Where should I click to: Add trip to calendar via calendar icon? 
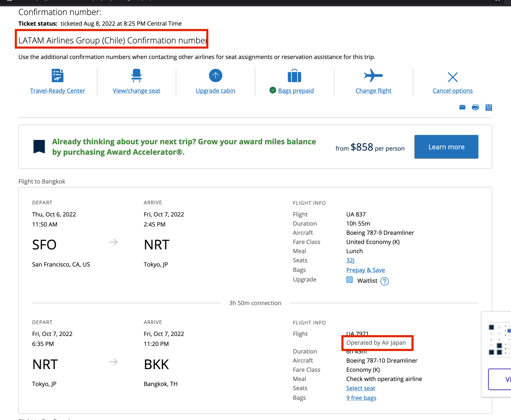(x=489, y=107)
